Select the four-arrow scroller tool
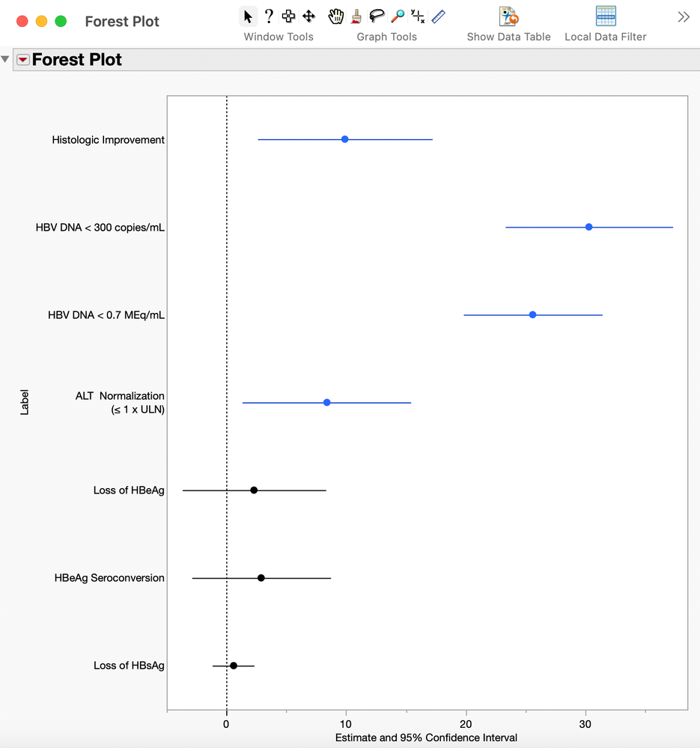 tap(308, 16)
